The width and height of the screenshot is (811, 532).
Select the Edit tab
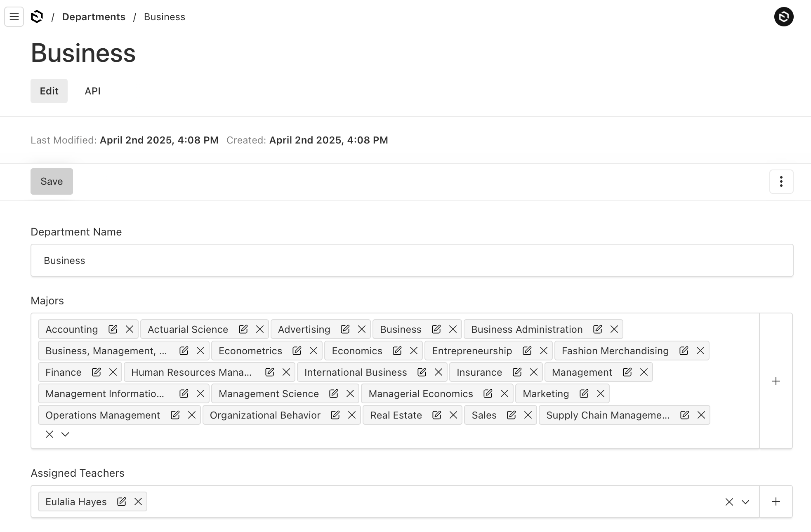pyautogui.click(x=49, y=91)
